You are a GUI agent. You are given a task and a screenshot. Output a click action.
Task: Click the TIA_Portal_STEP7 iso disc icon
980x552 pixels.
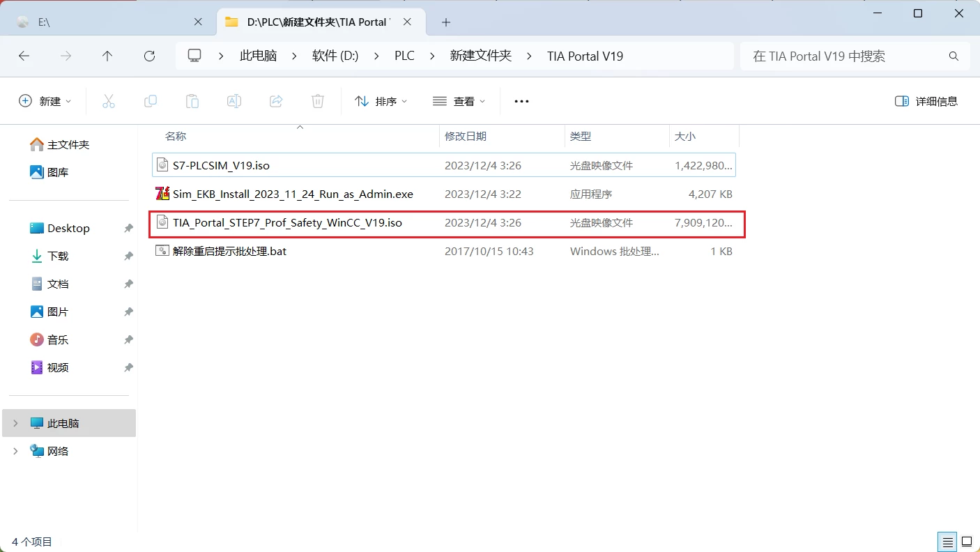(x=162, y=222)
